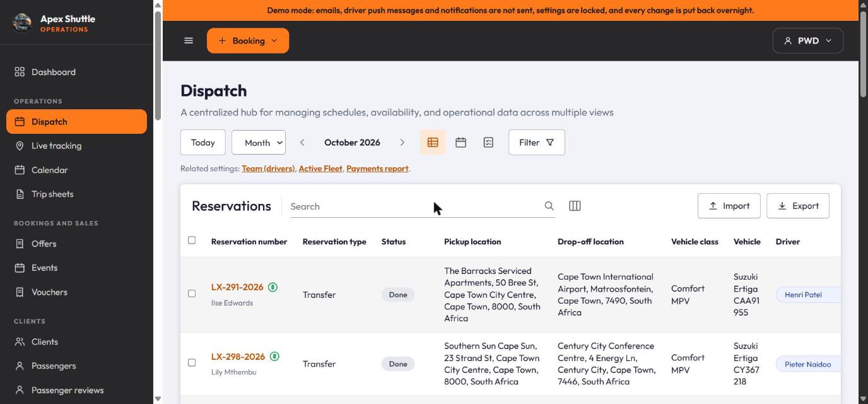Screen dimensions: 868x404
Task: Go to next month arrow
Action: click(x=402, y=143)
